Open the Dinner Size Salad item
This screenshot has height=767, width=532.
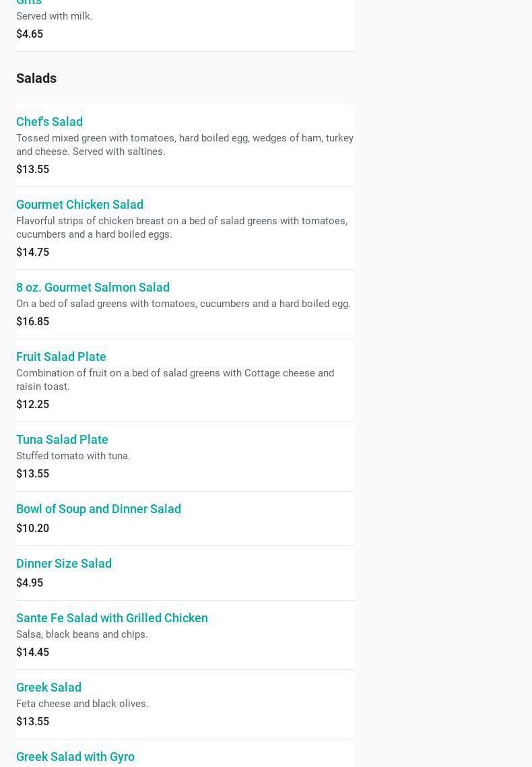pyautogui.click(x=64, y=564)
